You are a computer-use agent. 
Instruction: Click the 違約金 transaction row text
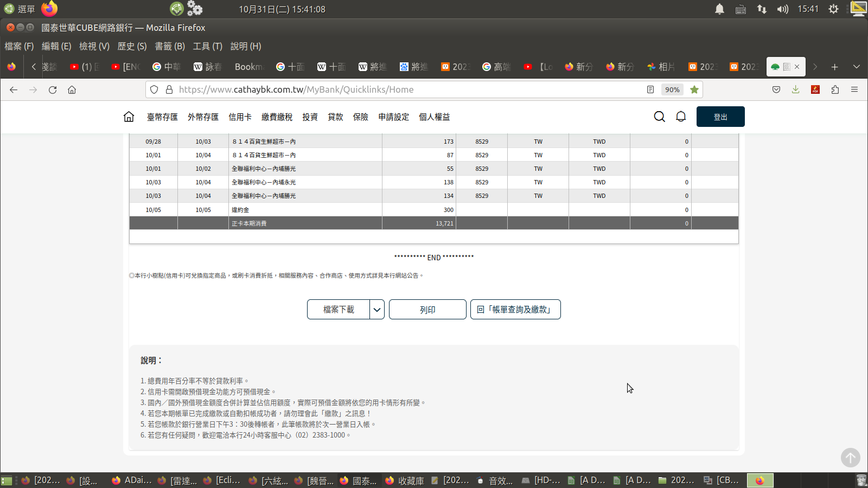pyautogui.click(x=240, y=210)
